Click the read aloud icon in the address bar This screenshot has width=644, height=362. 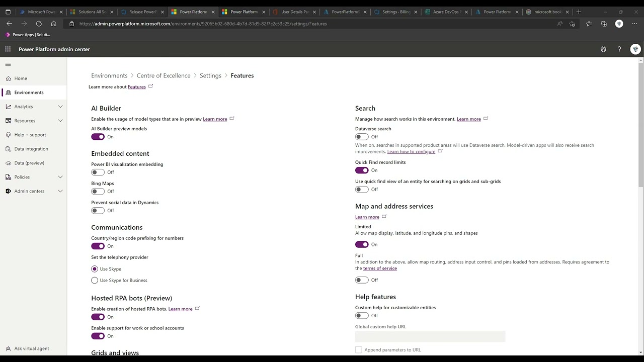coord(559,24)
